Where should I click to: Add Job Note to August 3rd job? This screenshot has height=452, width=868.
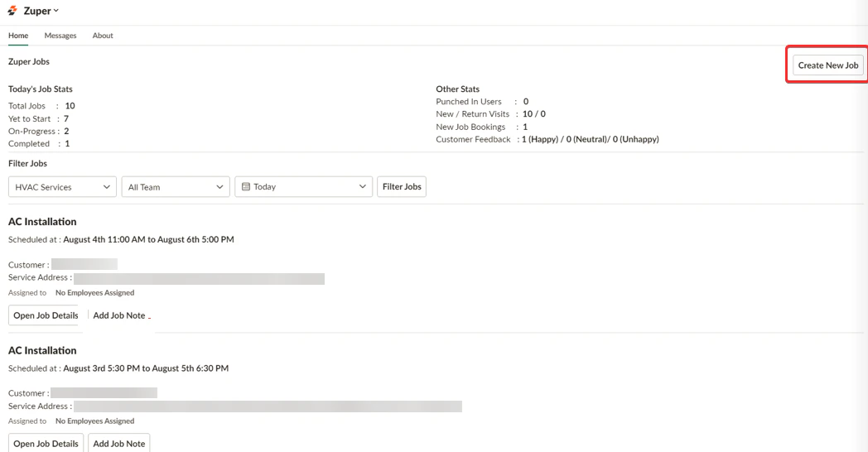click(119, 443)
